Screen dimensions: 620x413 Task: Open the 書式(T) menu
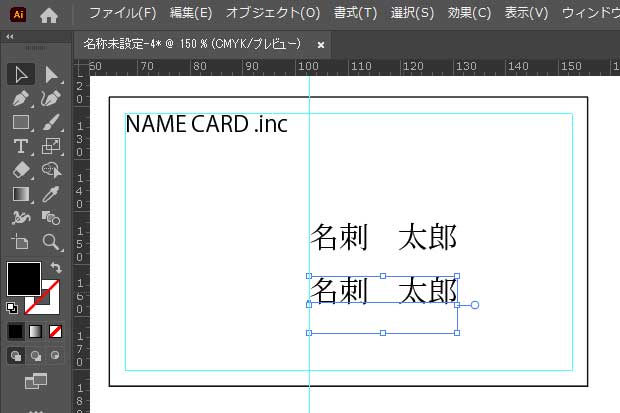coord(355,13)
